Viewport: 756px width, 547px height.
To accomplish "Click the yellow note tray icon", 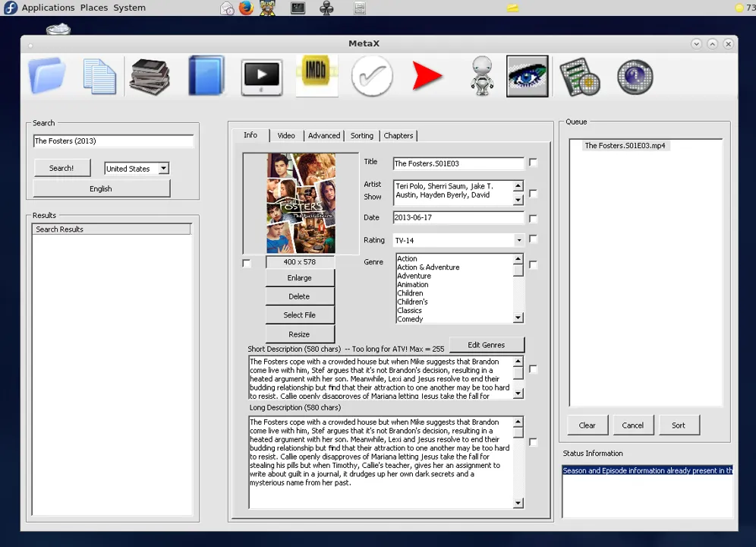I will coord(512,8).
